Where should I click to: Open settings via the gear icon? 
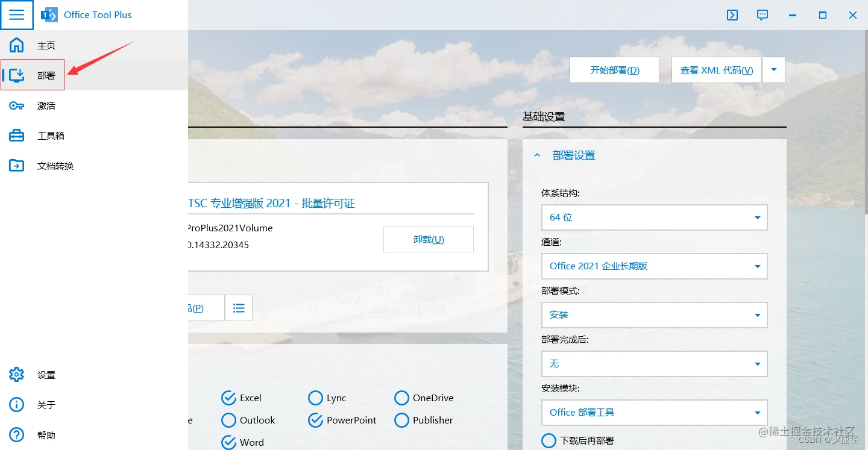[x=16, y=375]
